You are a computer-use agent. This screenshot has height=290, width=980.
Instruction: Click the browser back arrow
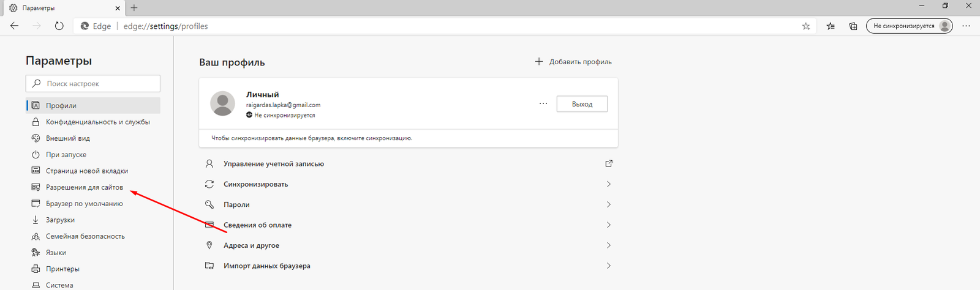[15, 26]
